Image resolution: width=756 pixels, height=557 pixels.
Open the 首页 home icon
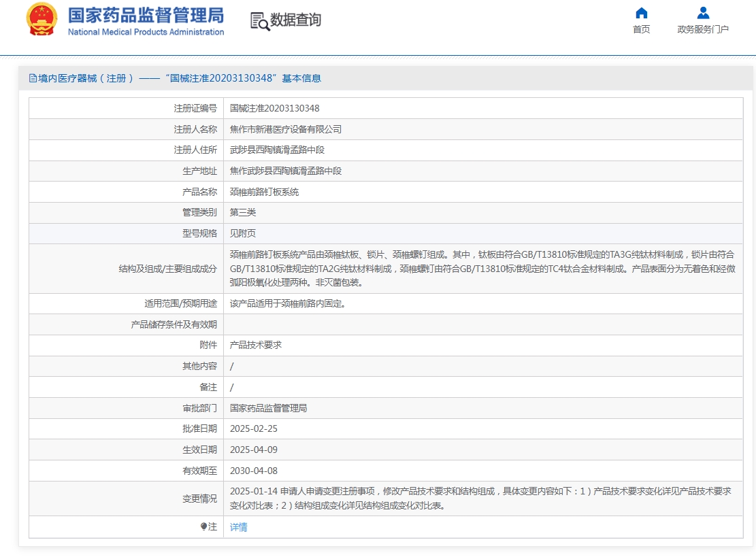point(641,12)
